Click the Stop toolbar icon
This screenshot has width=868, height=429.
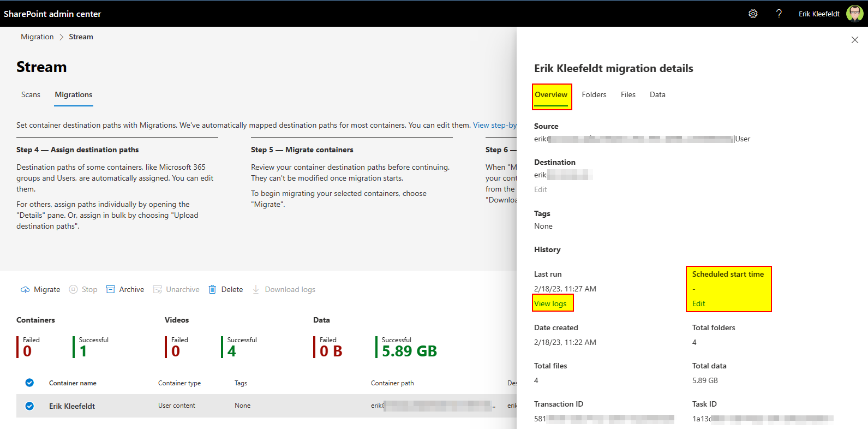click(x=73, y=290)
